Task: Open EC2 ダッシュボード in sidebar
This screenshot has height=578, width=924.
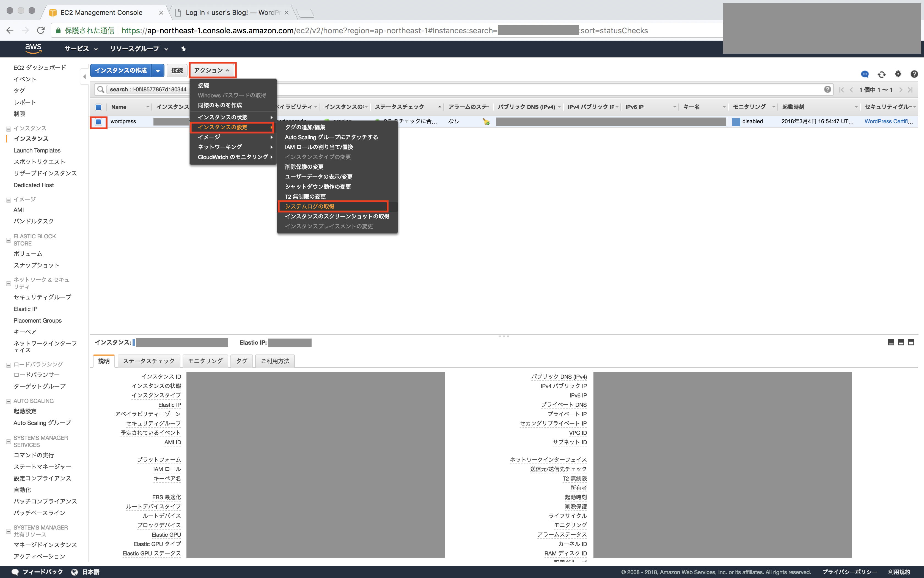Action: tap(40, 68)
